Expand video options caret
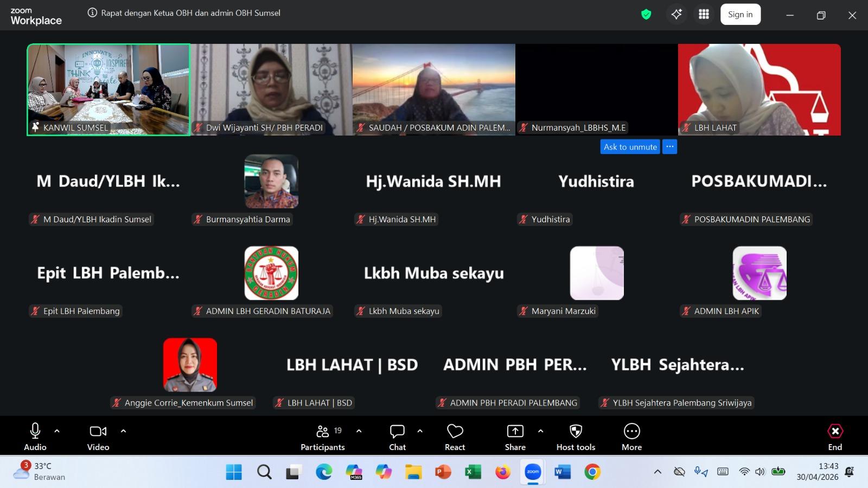This screenshot has height=488, width=868. 123,431
